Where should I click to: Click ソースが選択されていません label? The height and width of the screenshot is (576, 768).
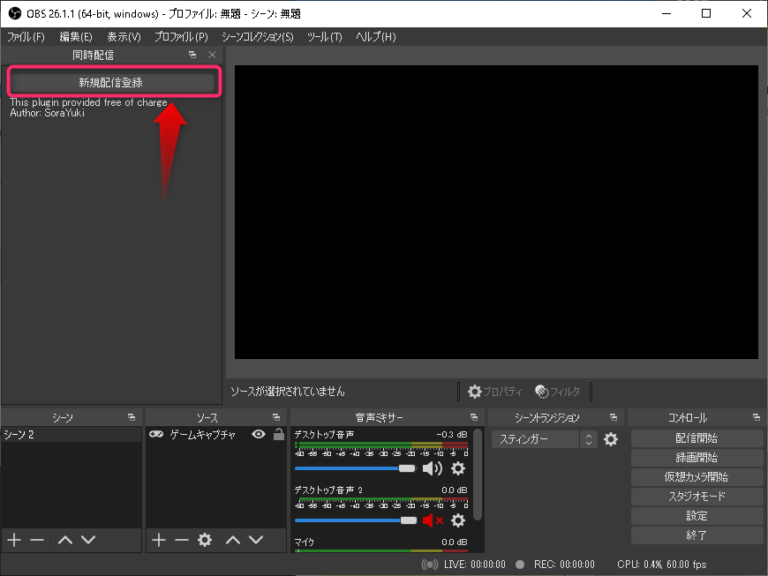pyautogui.click(x=288, y=391)
